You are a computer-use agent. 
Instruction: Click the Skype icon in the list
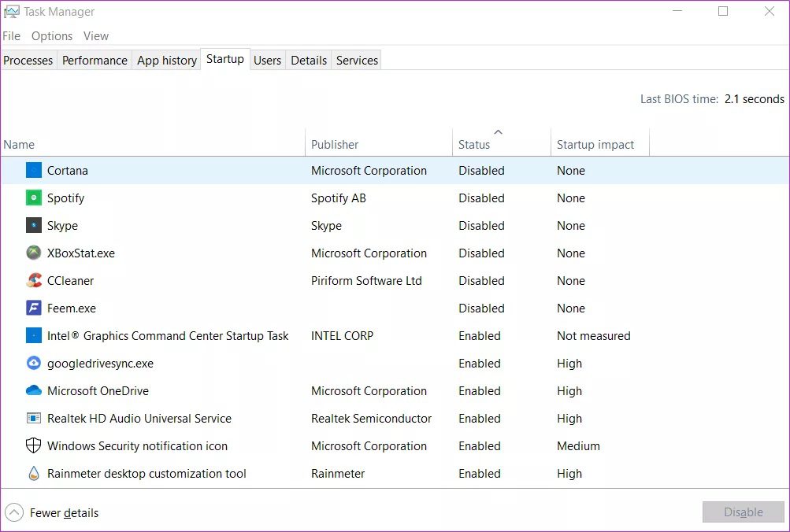pos(34,226)
